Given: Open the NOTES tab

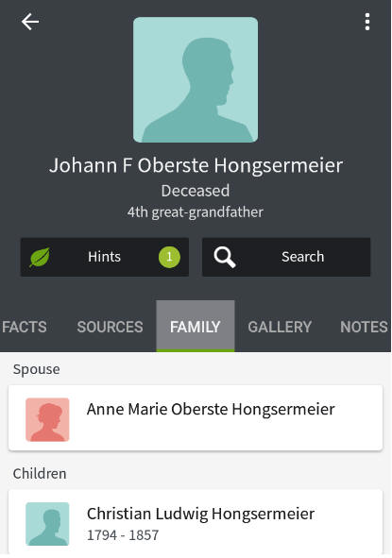Looking at the screenshot, I should tap(364, 327).
